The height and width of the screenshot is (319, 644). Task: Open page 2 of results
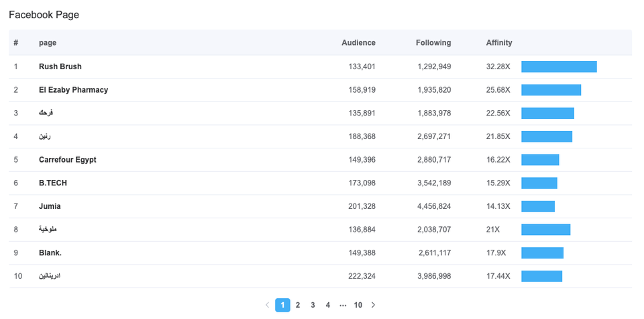pyautogui.click(x=298, y=305)
